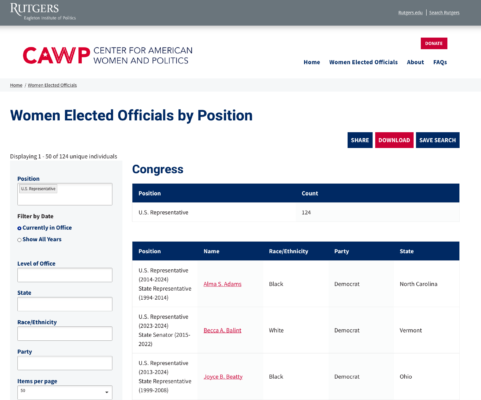Open the Race/Ethnicity filter field

point(65,334)
